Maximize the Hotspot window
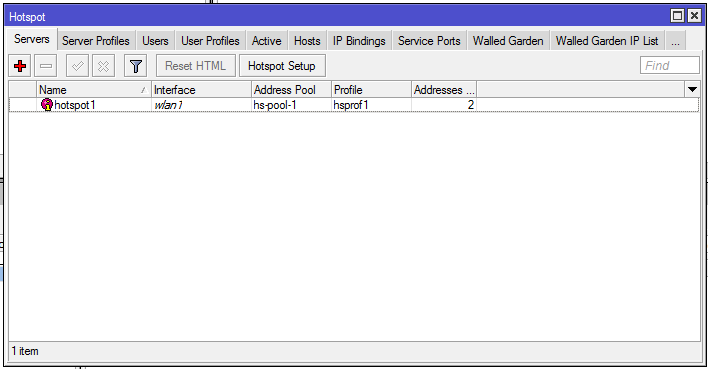708x369 pixels. pos(677,16)
